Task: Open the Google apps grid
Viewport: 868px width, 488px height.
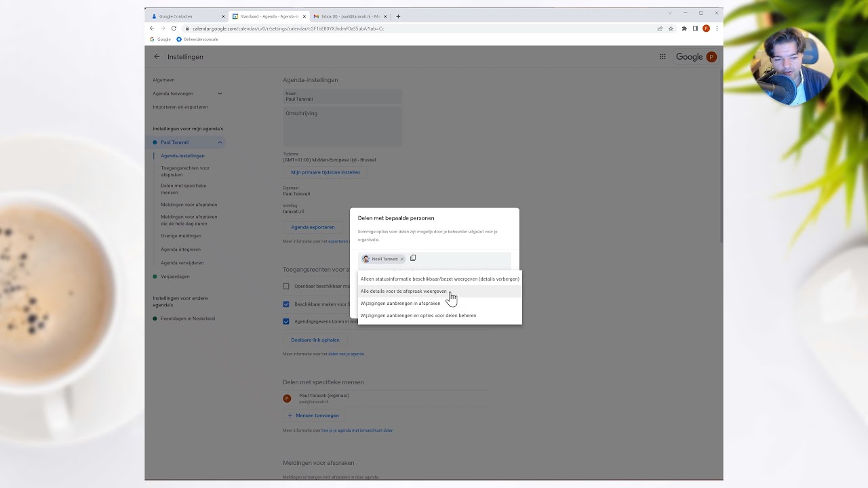Action: tap(663, 57)
